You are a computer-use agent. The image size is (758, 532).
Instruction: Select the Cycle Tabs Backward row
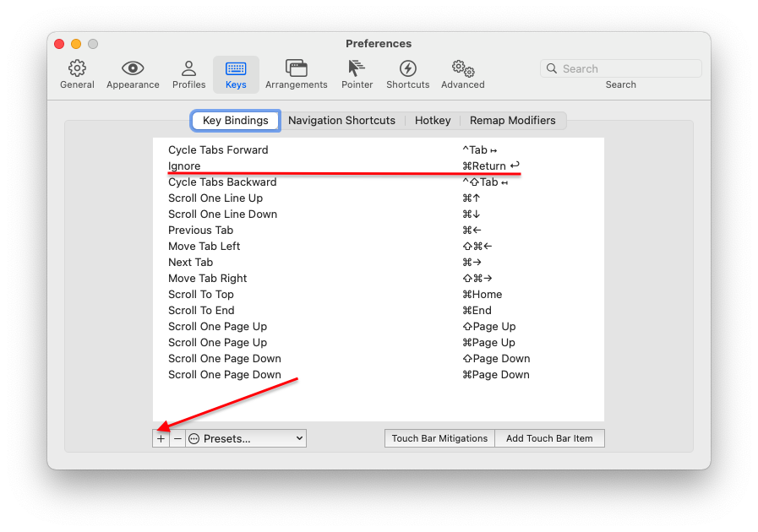pyautogui.click(x=378, y=182)
